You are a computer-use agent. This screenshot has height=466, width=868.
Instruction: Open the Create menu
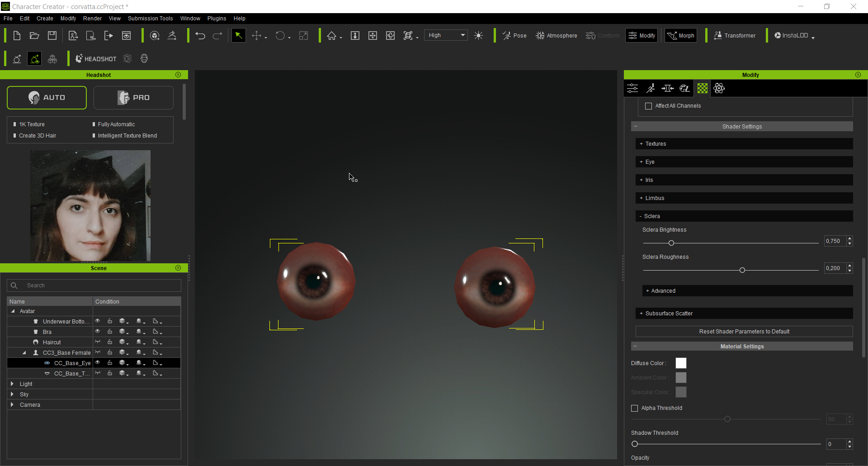[45, 19]
